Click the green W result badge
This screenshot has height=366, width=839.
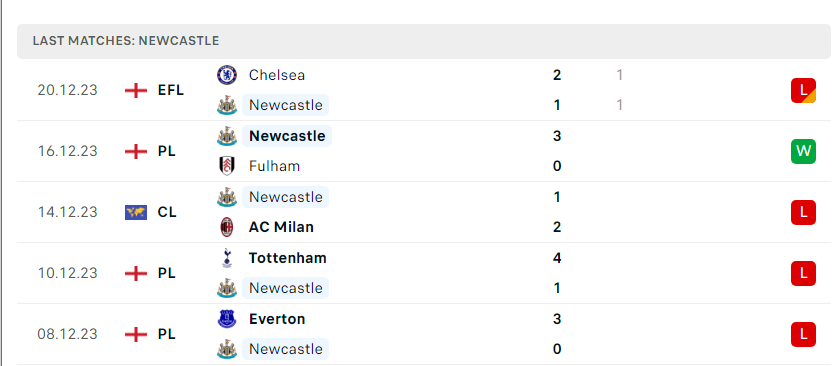pyautogui.click(x=803, y=151)
